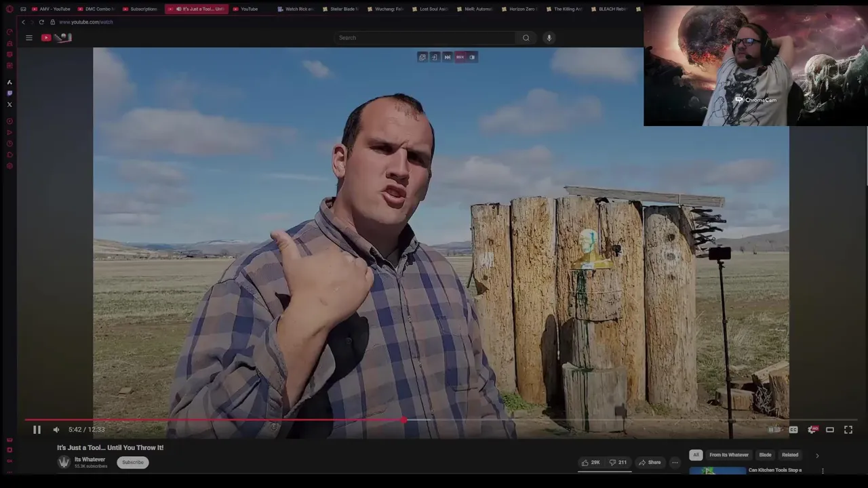Open the video settings gear
The image size is (868, 488).
pyautogui.click(x=812, y=430)
